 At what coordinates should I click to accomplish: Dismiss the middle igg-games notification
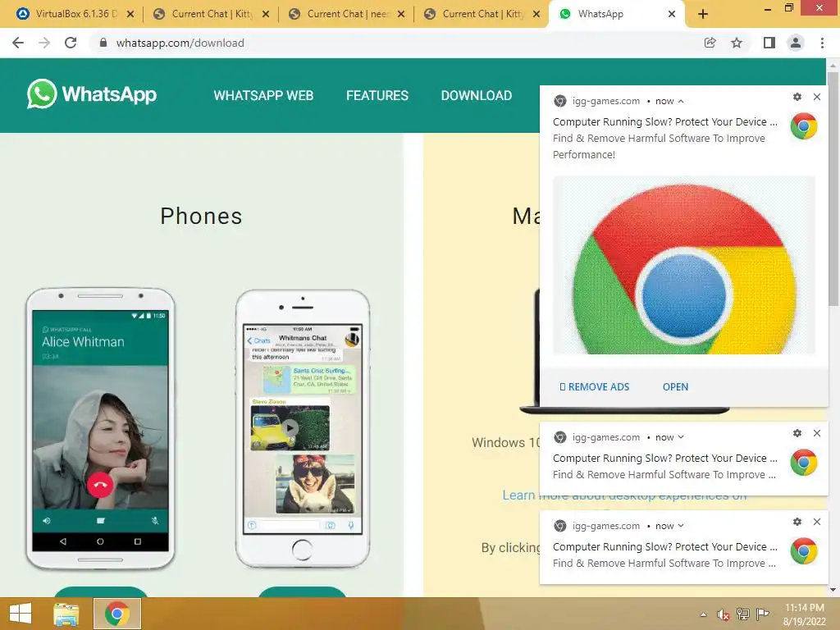click(x=817, y=433)
